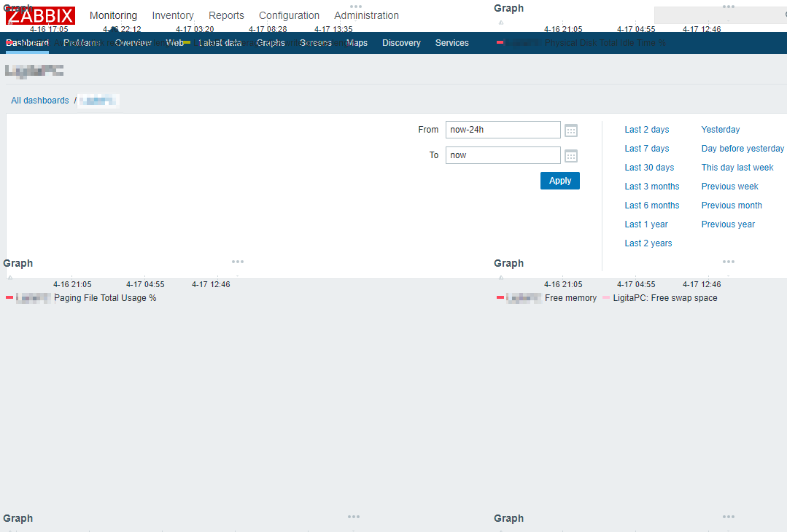Choose Day before yesterday range

(743, 149)
